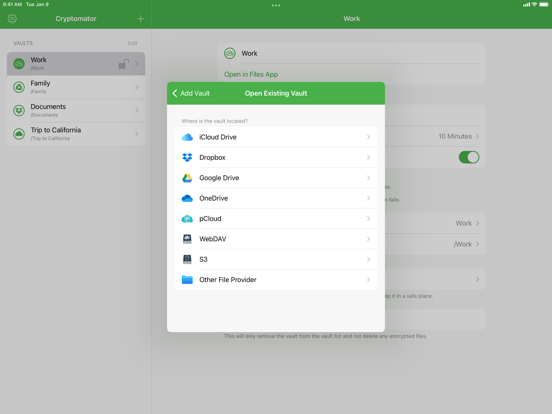This screenshot has height=414, width=552.
Task: Tap the clock showing 9:41 AM
Action: point(12,4)
